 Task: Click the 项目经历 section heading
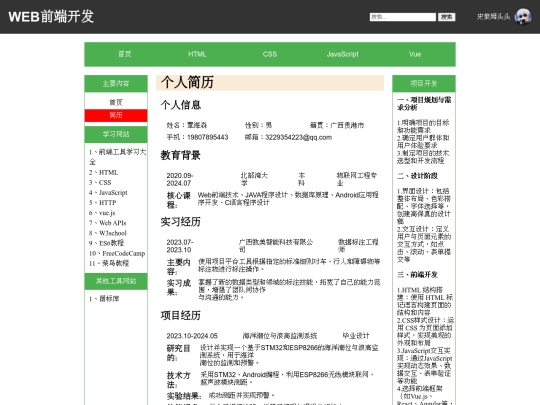tap(180, 315)
